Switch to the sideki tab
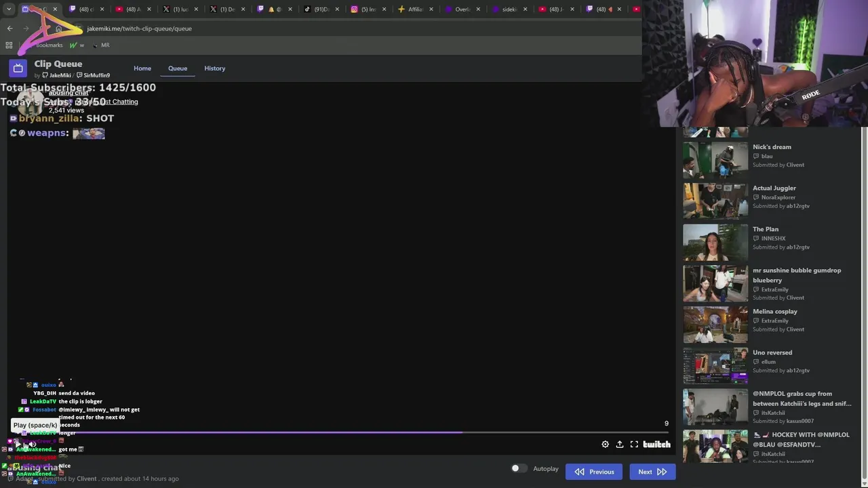The image size is (868, 488). (509, 9)
